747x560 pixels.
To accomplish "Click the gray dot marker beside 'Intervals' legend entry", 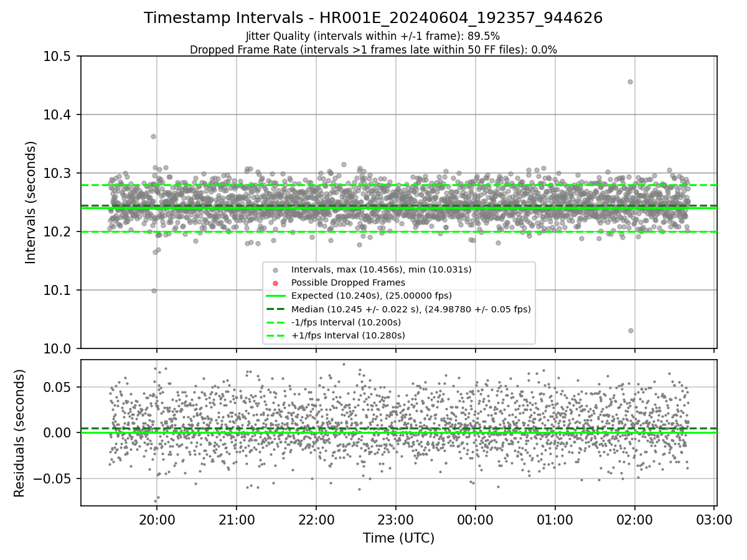I will 276,270.
